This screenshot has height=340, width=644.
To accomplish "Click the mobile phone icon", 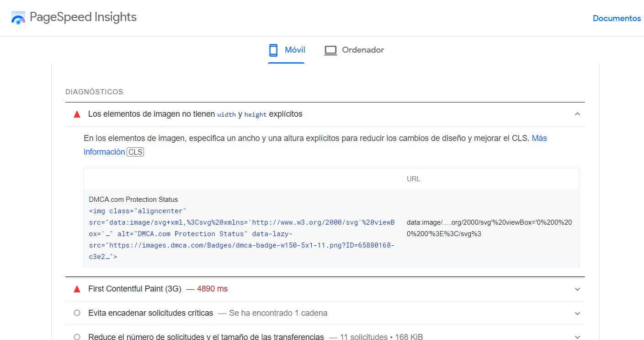I will pos(273,50).
